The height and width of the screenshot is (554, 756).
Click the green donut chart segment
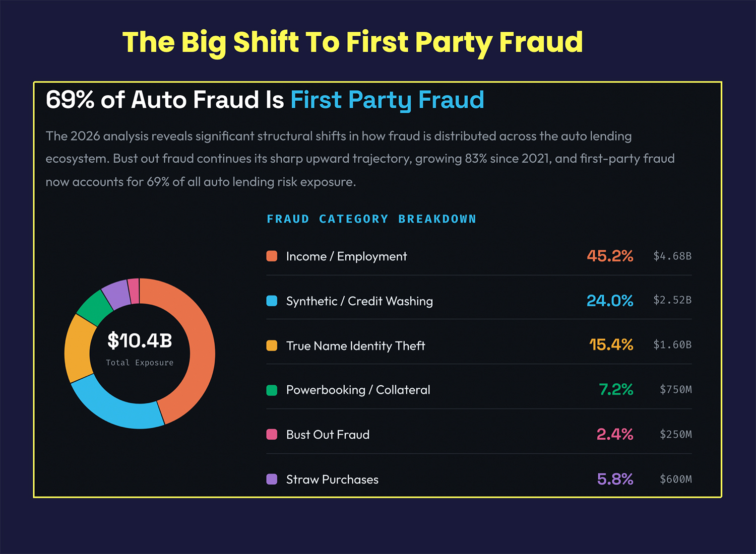[x=95, y=307]
